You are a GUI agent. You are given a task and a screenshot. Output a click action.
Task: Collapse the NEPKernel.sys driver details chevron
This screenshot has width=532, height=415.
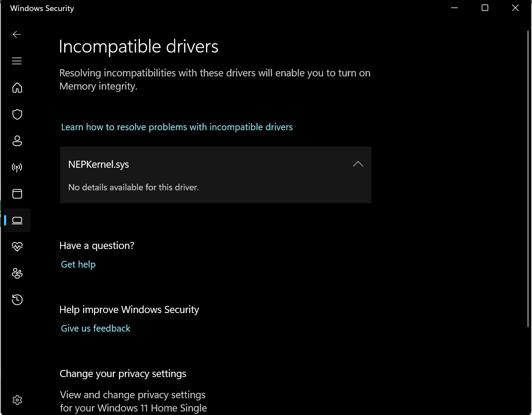(358, 164)
